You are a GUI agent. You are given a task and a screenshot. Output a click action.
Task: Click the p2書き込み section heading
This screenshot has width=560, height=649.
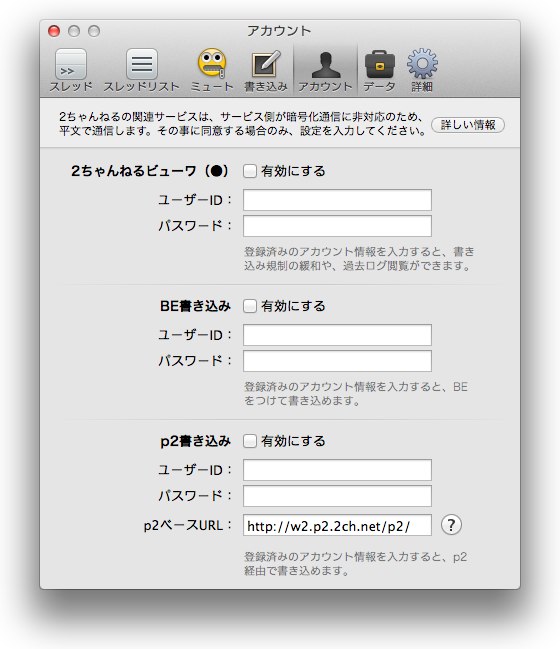point(195,441)
